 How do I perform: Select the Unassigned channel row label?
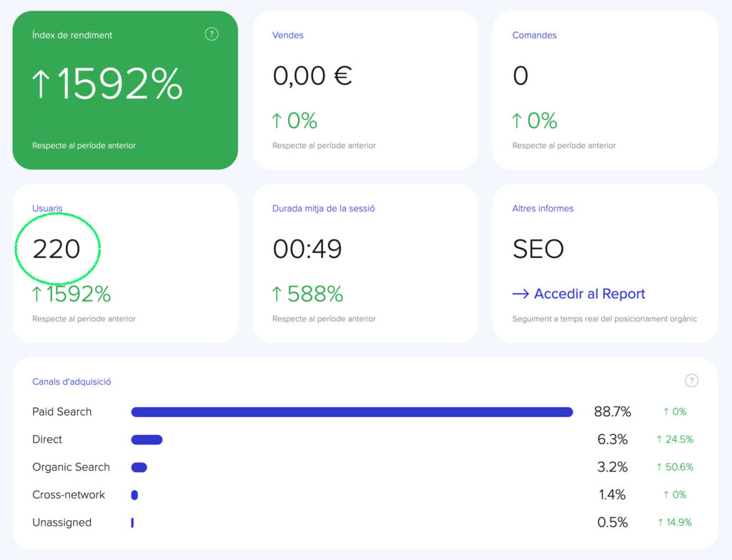point(62,523)
